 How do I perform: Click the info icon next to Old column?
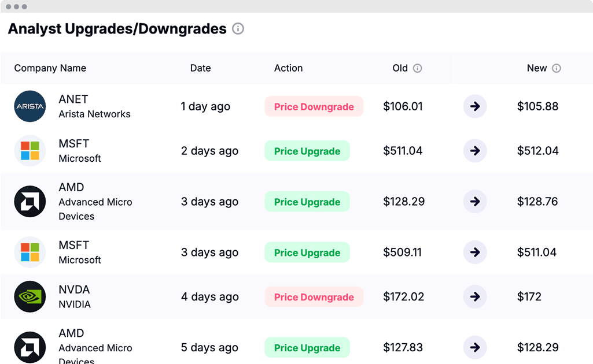click(x=417, y=68)
